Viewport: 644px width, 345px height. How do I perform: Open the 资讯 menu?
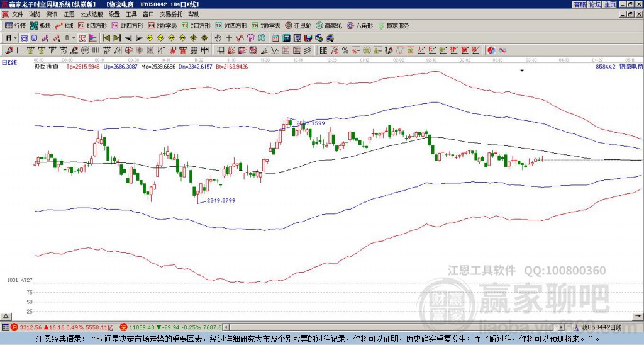point(52,14)
